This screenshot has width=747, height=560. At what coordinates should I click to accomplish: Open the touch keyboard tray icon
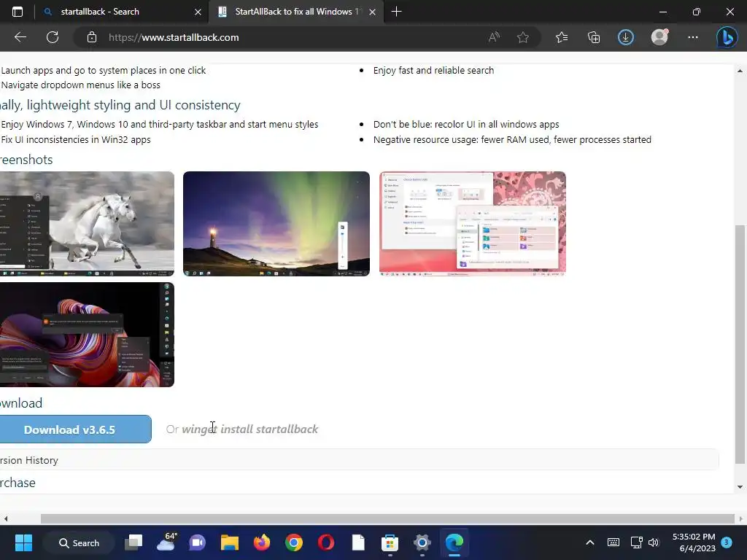[614, 542]
